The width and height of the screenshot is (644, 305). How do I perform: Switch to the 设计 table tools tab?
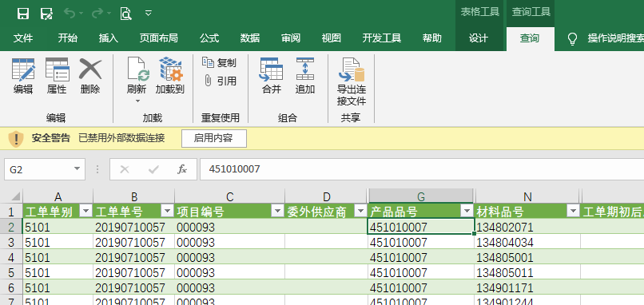pos(479,38)
